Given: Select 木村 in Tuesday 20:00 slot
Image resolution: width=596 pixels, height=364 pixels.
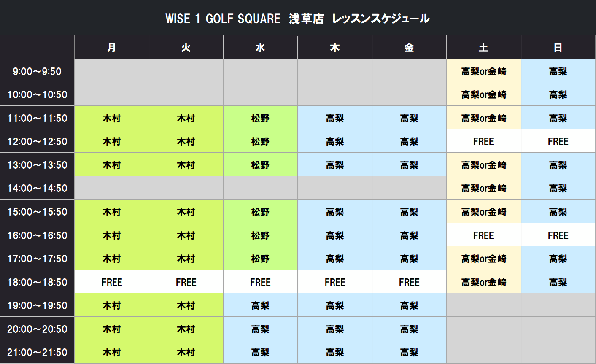Looking at the screenshot, I should (x=186, y=329).
